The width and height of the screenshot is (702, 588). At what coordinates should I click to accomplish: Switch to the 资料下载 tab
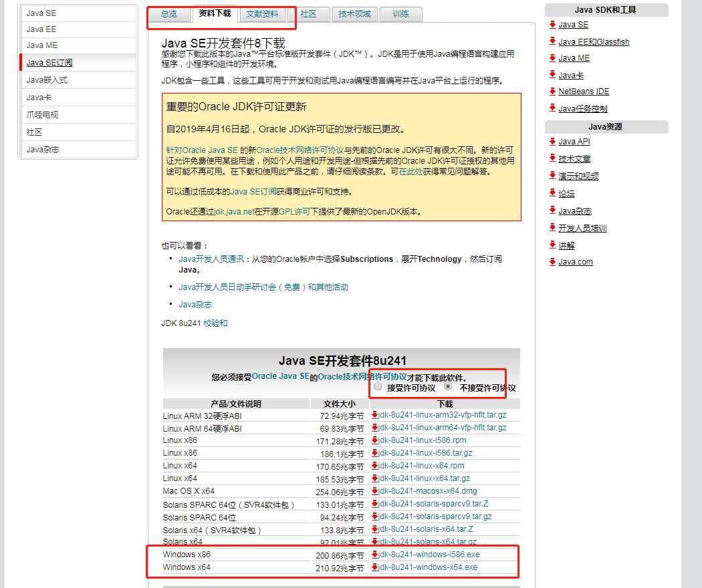click(x=215, y=14)
